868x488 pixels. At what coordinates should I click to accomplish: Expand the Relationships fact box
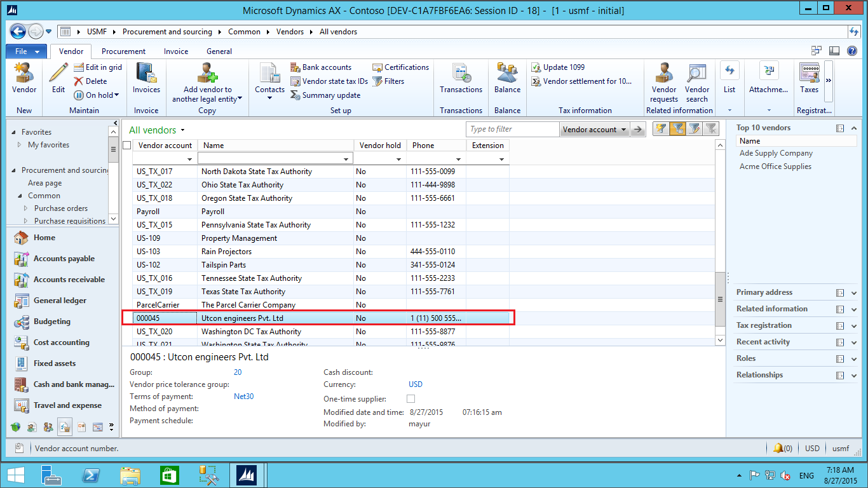[854, 376]
